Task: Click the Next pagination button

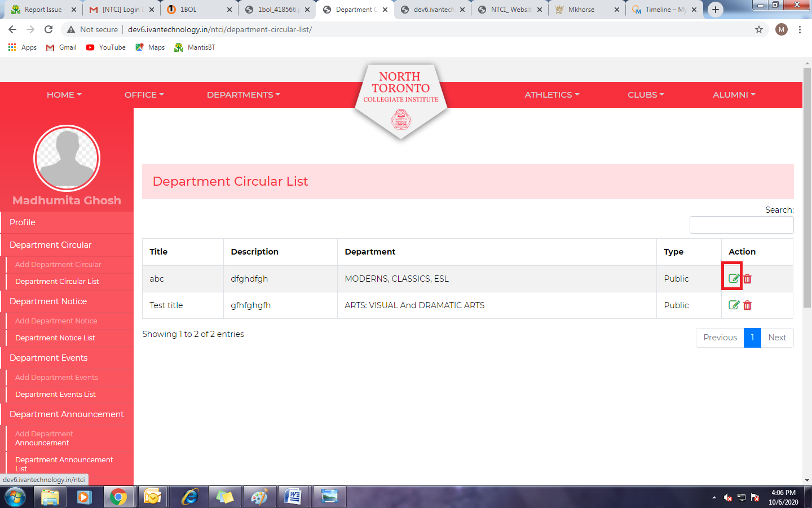Action: [776, 338]
